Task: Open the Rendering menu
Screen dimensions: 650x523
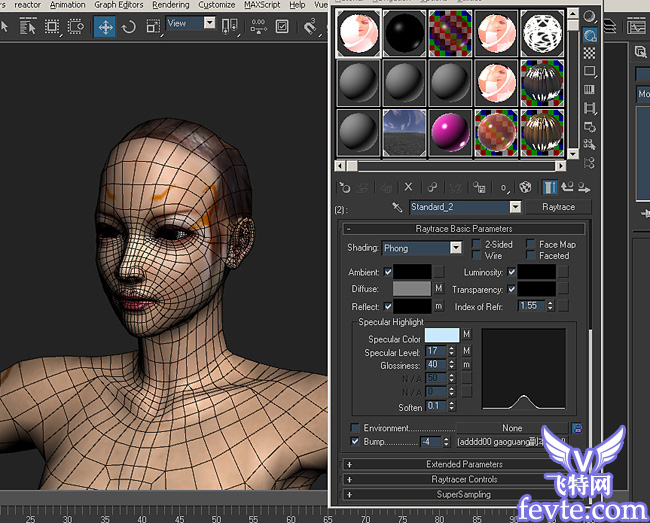Action: [170, 5]
